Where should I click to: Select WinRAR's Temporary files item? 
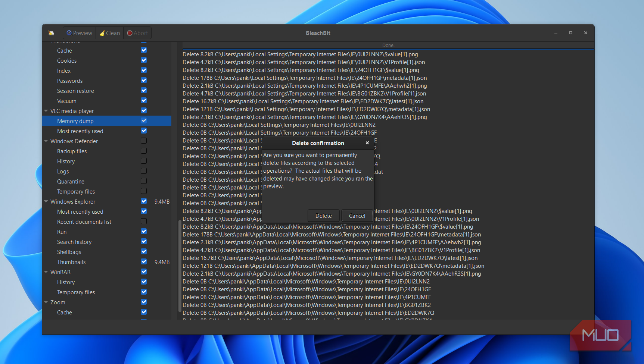[x=76, y=292]
